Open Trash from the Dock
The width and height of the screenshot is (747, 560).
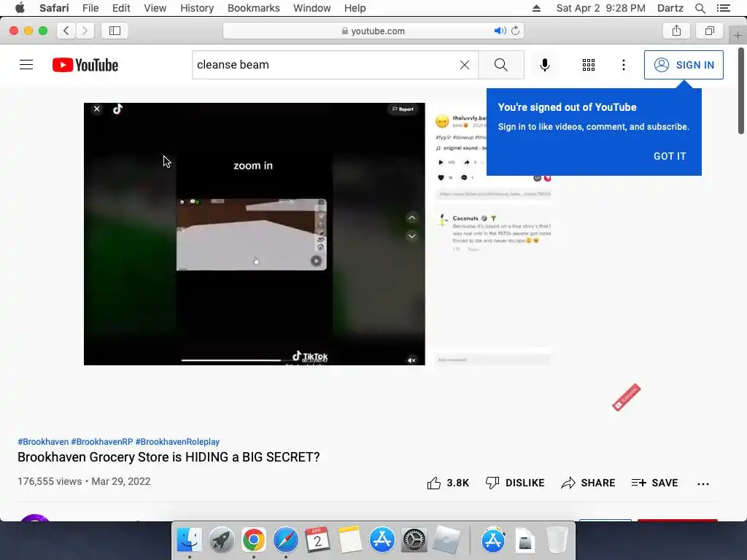tap(557, 540)
